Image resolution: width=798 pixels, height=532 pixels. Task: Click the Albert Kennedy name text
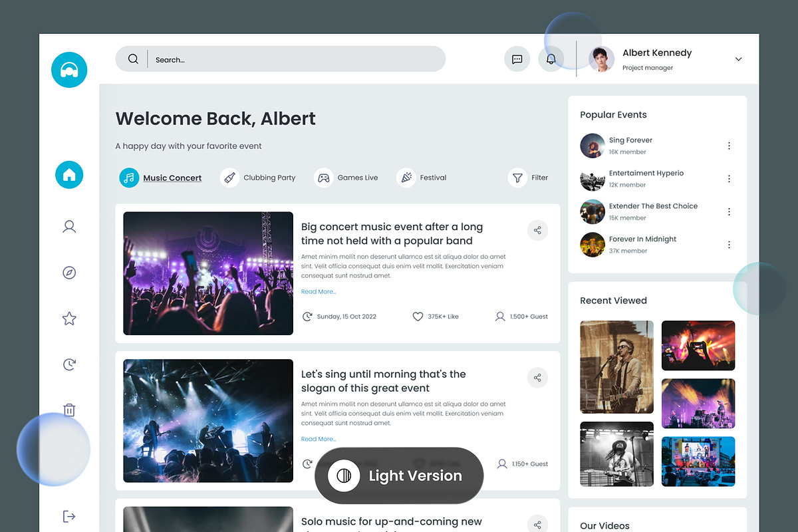tap(657, 53)
